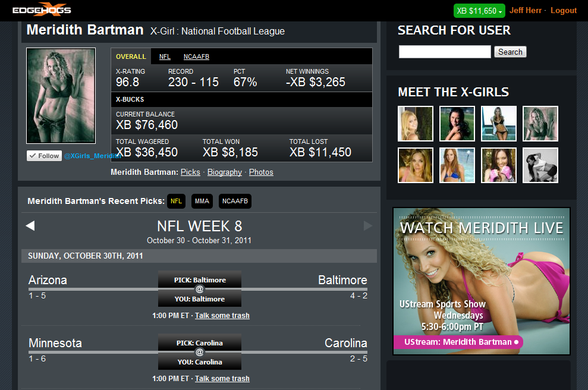Click the Follow button

pyautogui.click(x=44, y=156)
